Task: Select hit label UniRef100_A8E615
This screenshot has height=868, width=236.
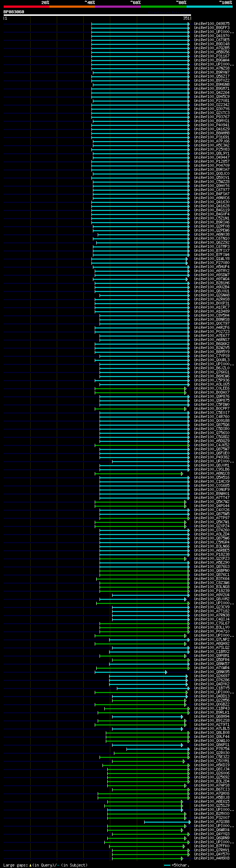Action: [x=212, y=801]
